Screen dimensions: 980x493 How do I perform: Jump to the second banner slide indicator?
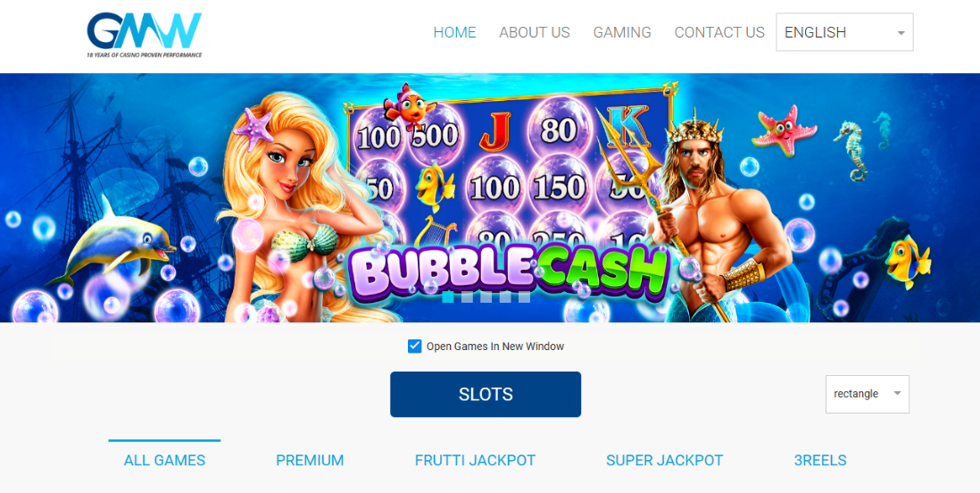[467, 297]
